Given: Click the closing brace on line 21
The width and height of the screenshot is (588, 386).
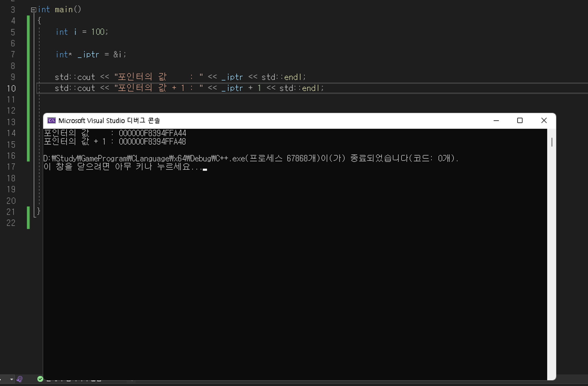Looking at the screenshot, I should (38, 211).
